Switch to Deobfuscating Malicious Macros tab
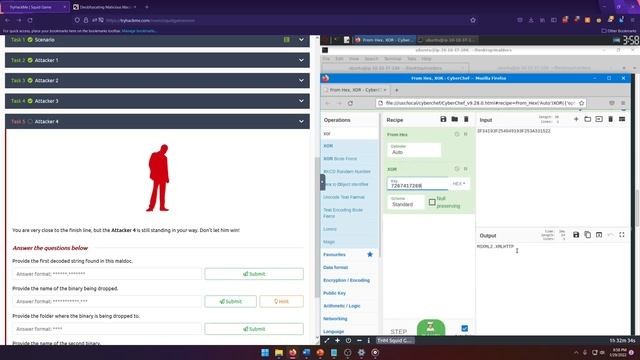The image size is (640, 360). point(105,7)
